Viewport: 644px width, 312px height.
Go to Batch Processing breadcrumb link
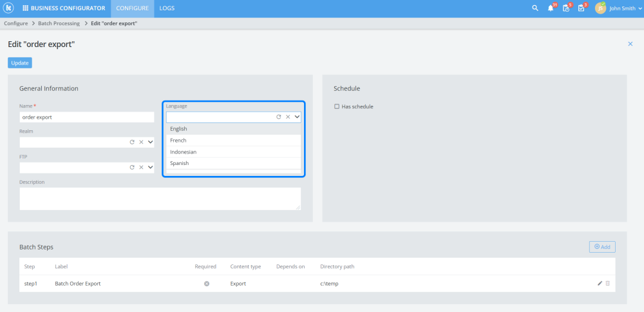click(59, 23)
